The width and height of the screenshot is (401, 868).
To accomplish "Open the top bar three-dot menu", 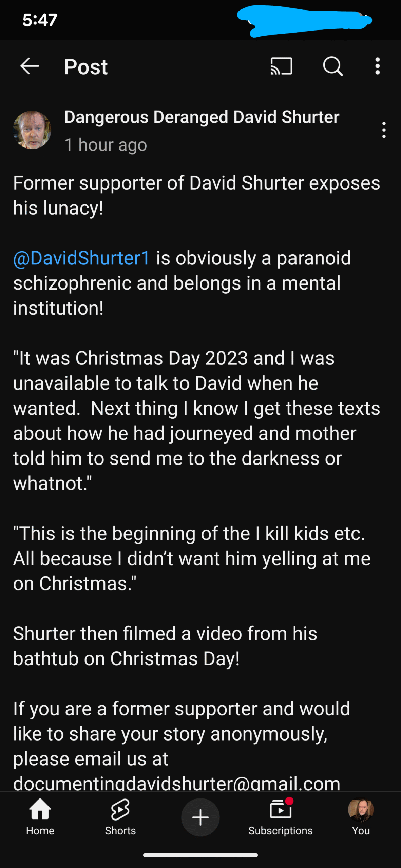I will tap(377, 66).
